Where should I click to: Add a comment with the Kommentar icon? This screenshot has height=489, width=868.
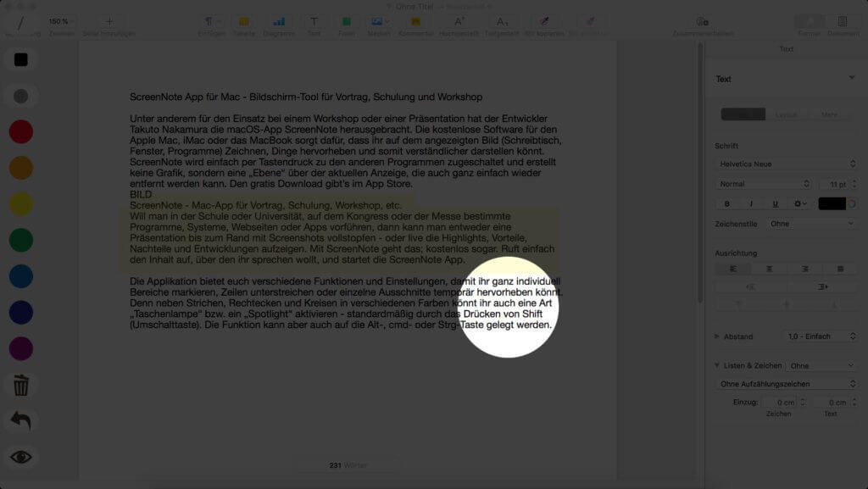tap(415, 21)
